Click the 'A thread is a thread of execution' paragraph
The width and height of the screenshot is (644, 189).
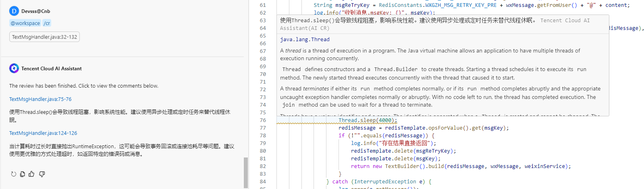(x=430, y=55)
